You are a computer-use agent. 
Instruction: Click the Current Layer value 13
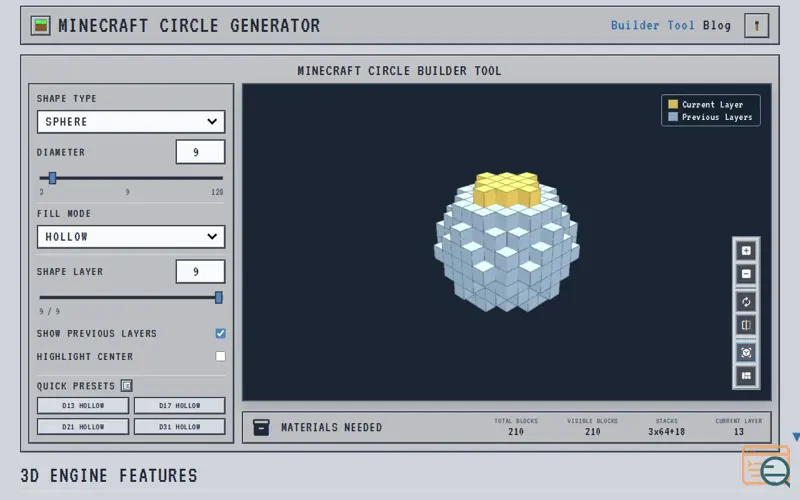pyautogui.click(x=738, y=432)
